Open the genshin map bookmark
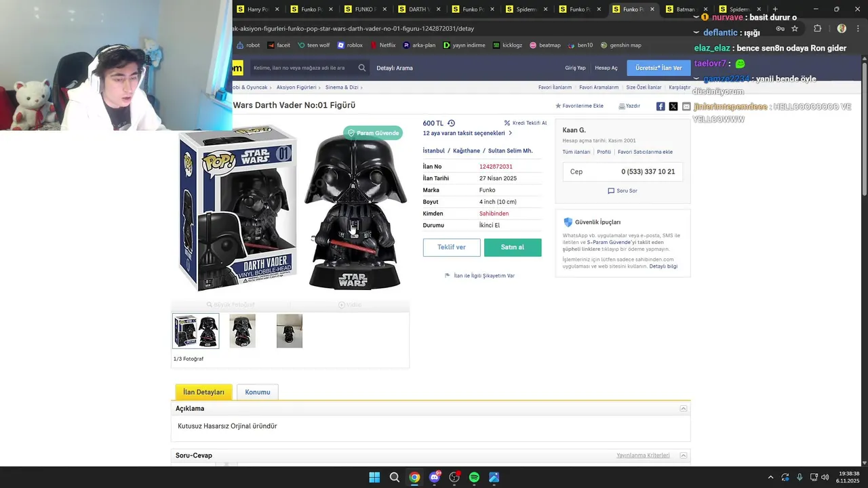The width and height of the screenshot is (868, 488). click(x=620, y=45)
